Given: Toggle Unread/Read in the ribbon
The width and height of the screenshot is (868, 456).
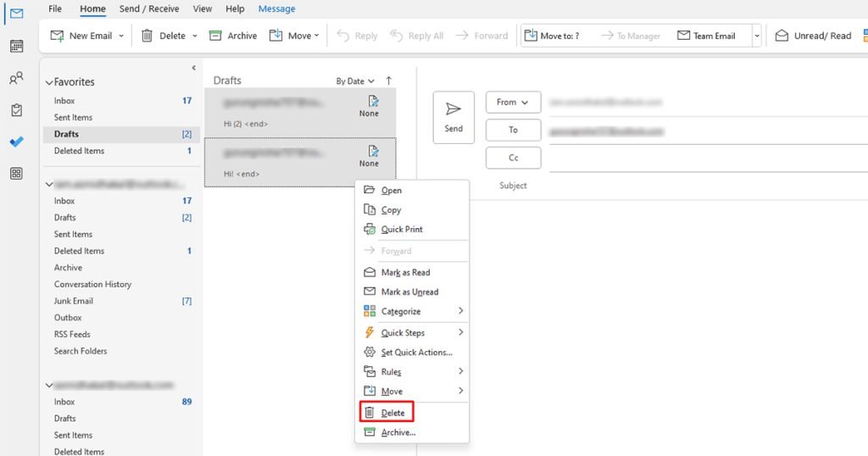Looking at the screenshot, I should (x=813, y=36).
